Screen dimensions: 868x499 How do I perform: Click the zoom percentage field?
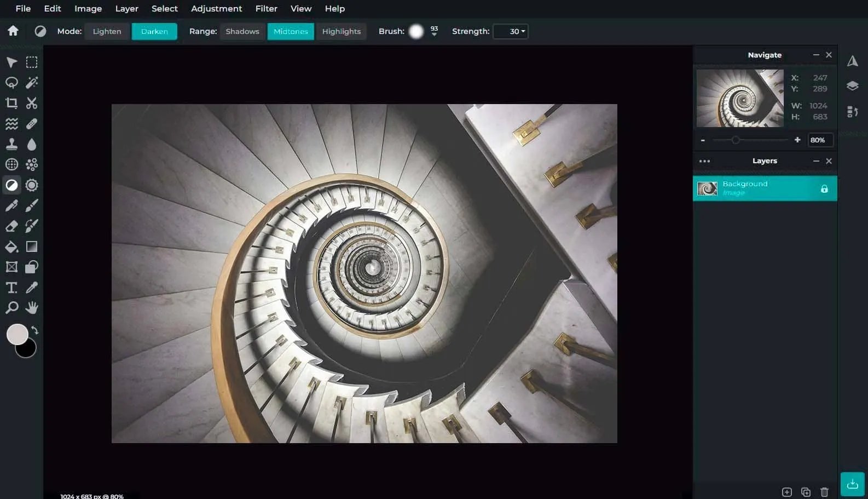pos(820,140)
